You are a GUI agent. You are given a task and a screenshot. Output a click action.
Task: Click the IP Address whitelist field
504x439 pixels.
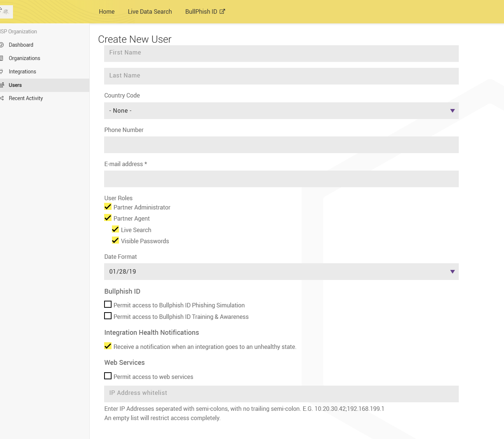pos(281,394)
